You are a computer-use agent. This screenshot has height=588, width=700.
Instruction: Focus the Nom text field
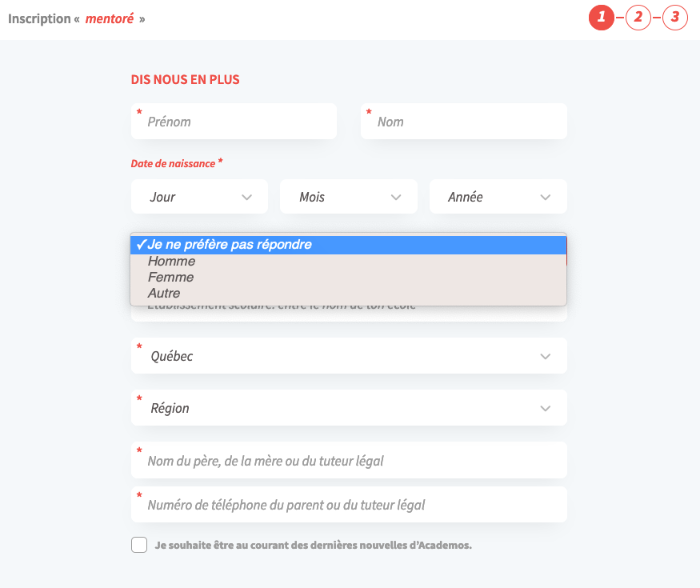coord(464,122)
